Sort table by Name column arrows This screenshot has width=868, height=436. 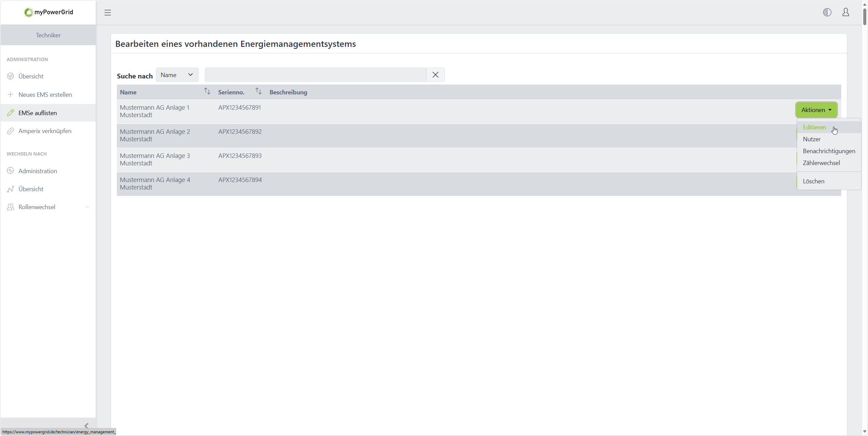click(x=207, y=91)
